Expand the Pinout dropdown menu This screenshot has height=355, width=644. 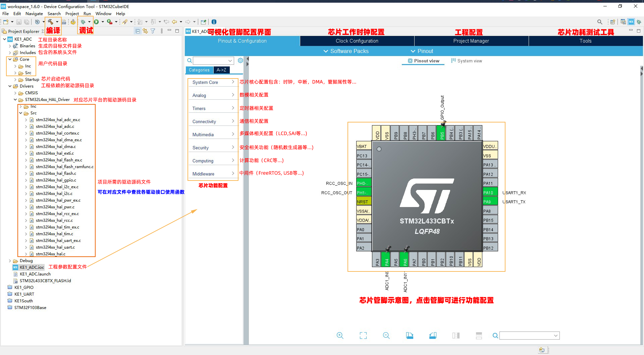[422, 51]
